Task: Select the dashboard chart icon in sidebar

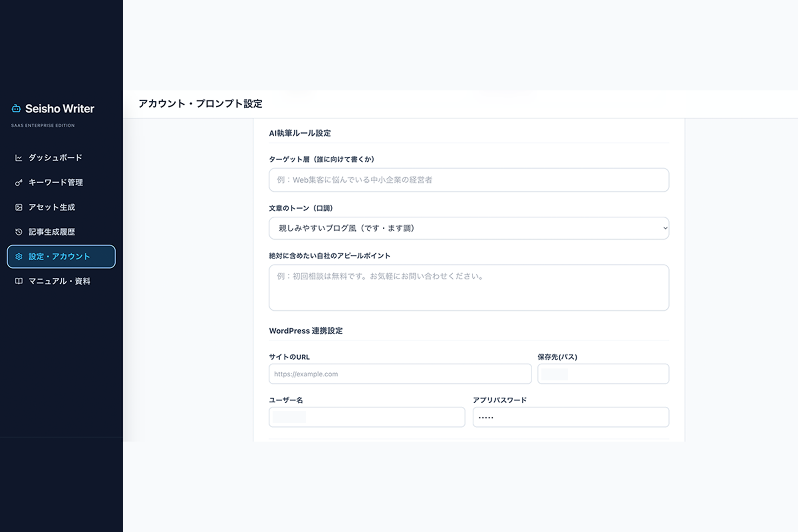Action: [x=19, y=157]
